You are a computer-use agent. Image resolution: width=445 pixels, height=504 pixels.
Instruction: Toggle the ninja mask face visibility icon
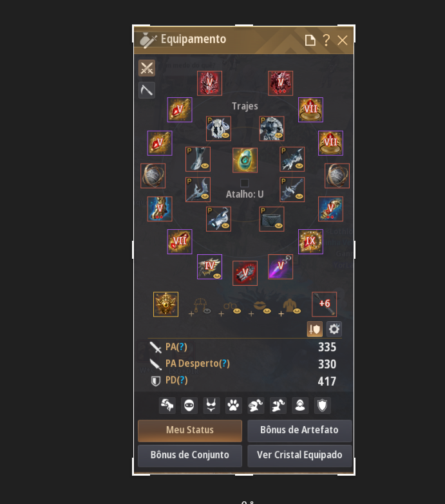[x=189, y=406]
